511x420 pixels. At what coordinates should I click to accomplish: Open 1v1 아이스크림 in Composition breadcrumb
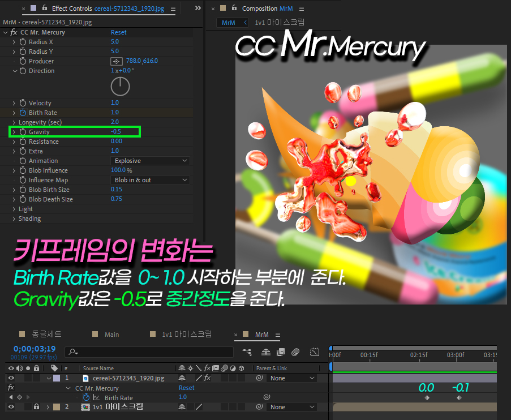[x=280, y=23]
